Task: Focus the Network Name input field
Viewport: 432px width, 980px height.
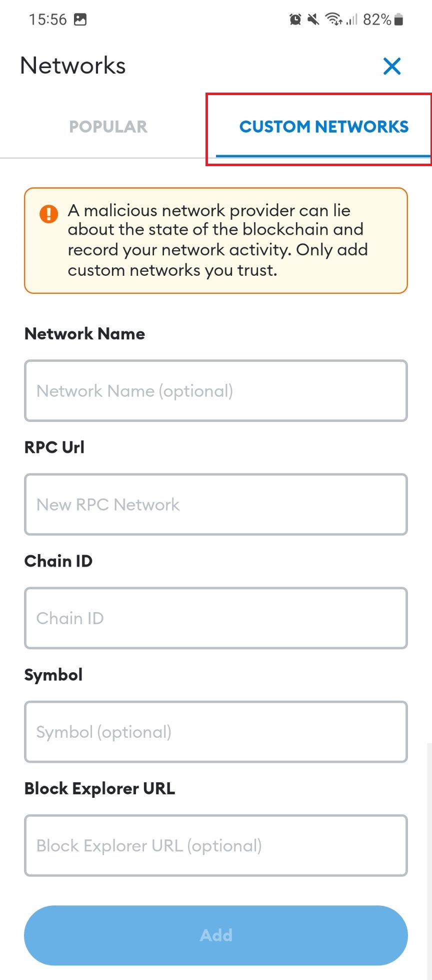Action: 216,391
